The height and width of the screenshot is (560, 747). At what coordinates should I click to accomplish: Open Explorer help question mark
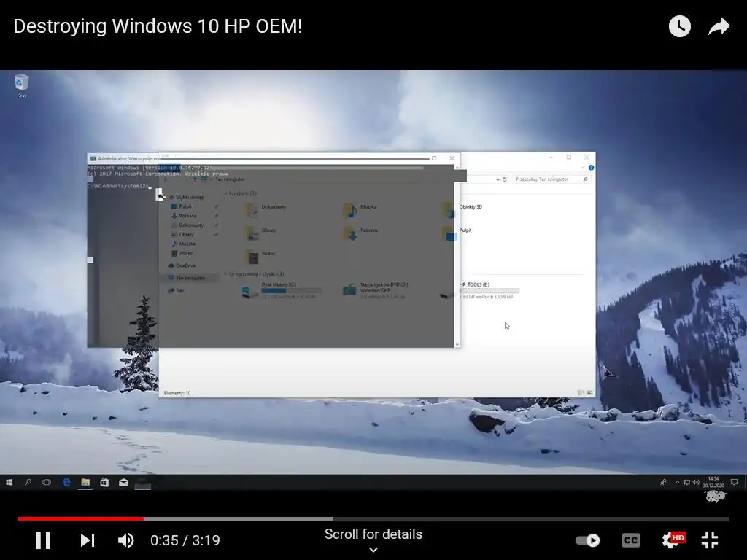[591, 168]
